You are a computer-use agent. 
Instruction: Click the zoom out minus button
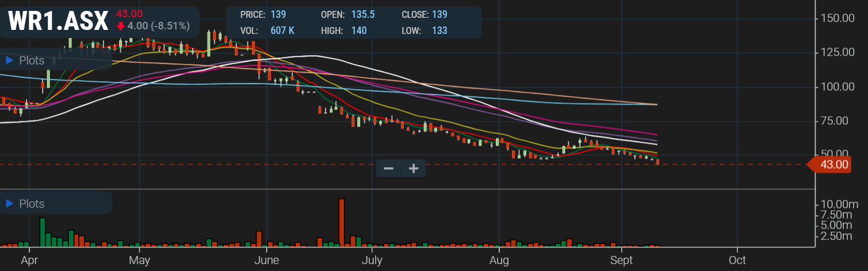[389, 169]
